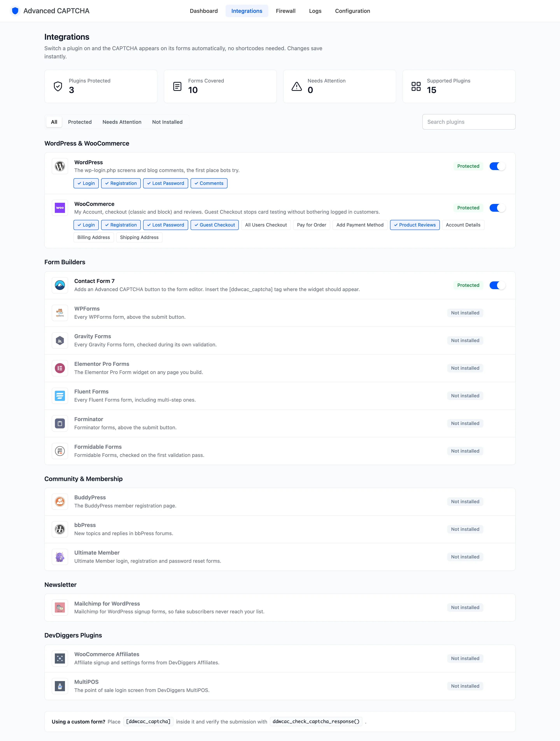This screenshot has width=560, height=741.
Task: Click the Mailchimp for WordPress icon
Action: coord(60,607)
